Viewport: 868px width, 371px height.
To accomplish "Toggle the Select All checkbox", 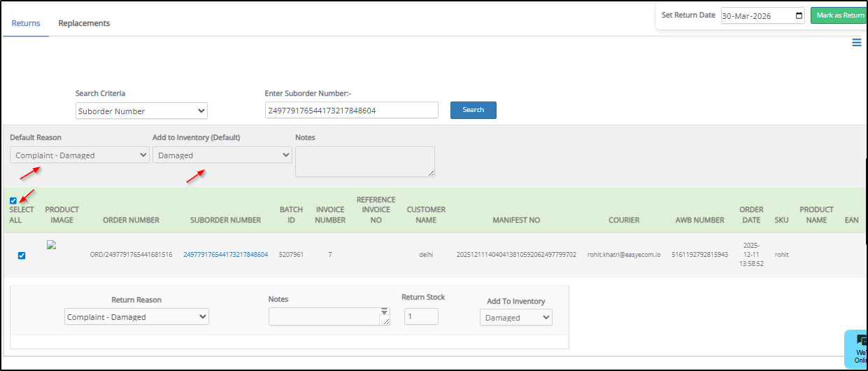I will click(x=13, y=201).
